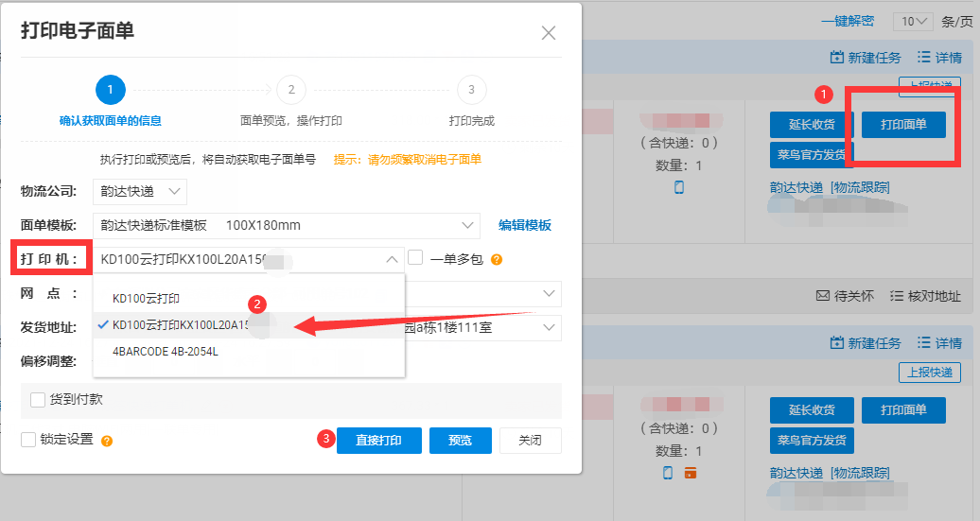Open [物流跟踪] link in first order
This screenshot has width=980, height=521.
[860, 187]
